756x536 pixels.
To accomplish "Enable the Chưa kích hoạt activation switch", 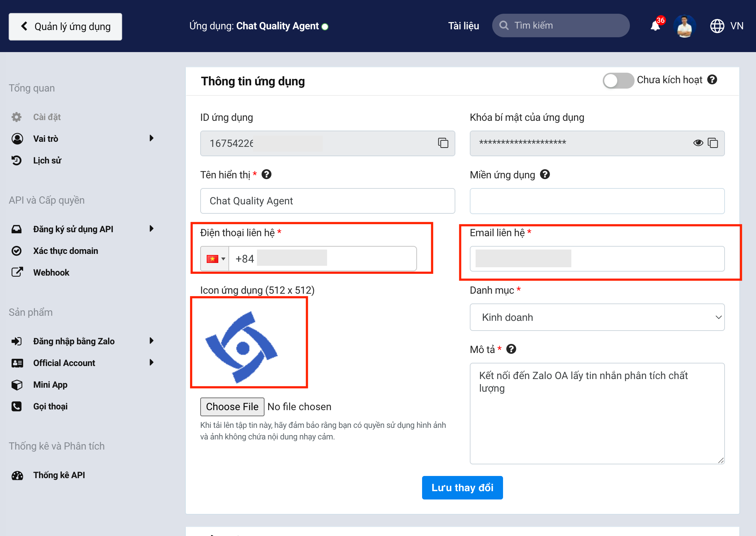I will point(618,80).
